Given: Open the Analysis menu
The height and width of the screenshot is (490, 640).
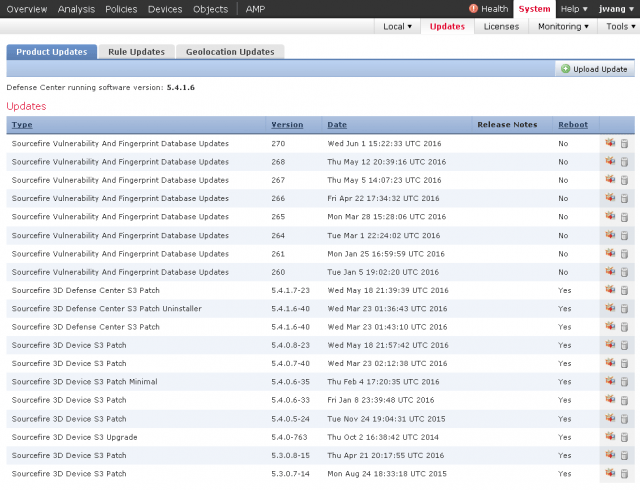Looking at the screenshot, I should pos(76,9).
